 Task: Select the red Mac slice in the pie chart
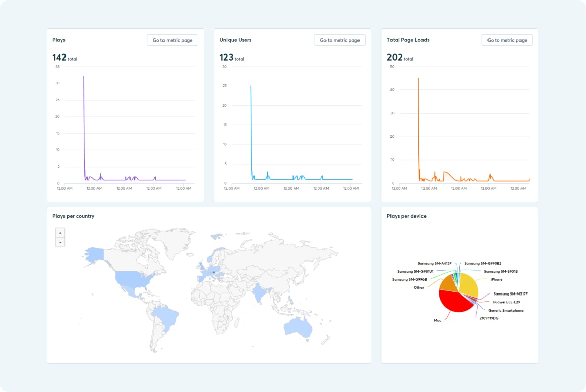coord(454,302)
